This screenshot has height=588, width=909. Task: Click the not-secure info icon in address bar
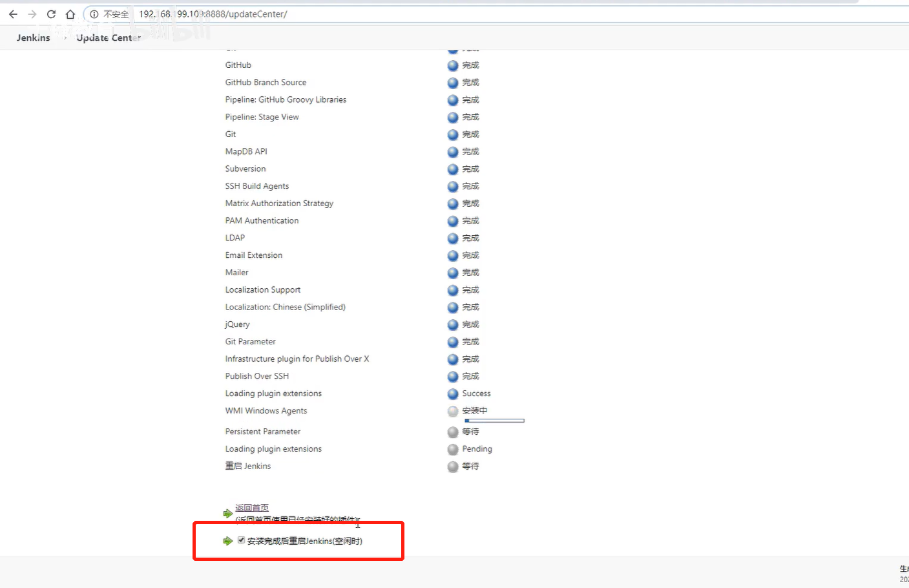coord(94,14)
